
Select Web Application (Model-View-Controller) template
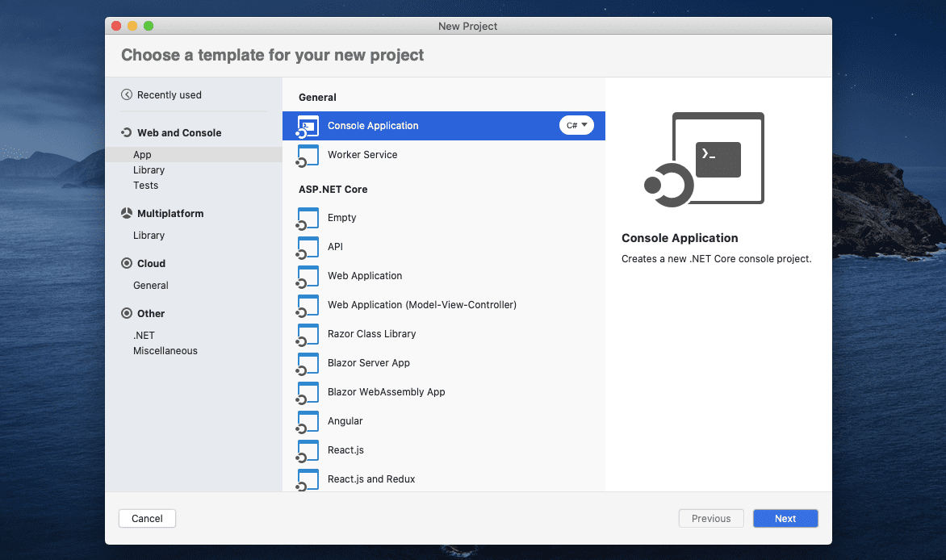click(x=421, y=305)
